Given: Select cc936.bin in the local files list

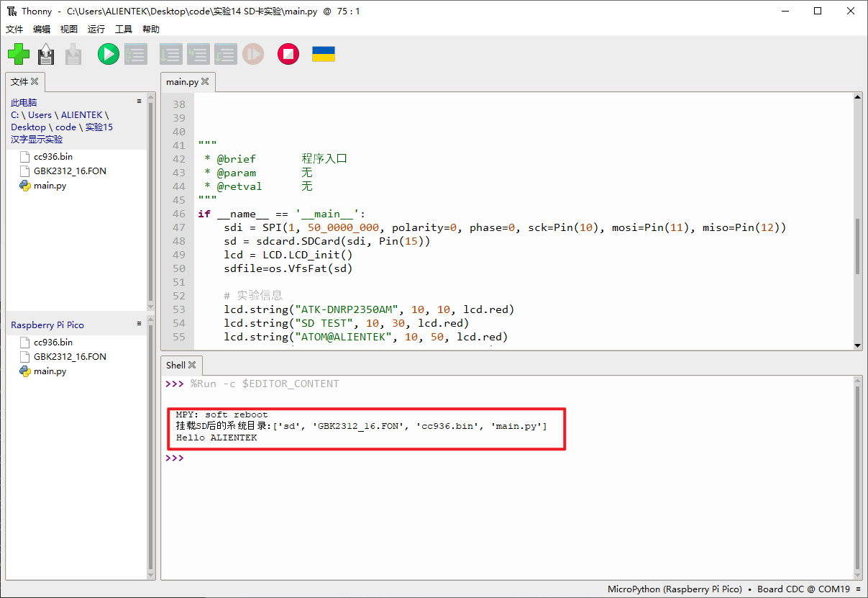Looking at the screenshot, I should coord(53,157).
